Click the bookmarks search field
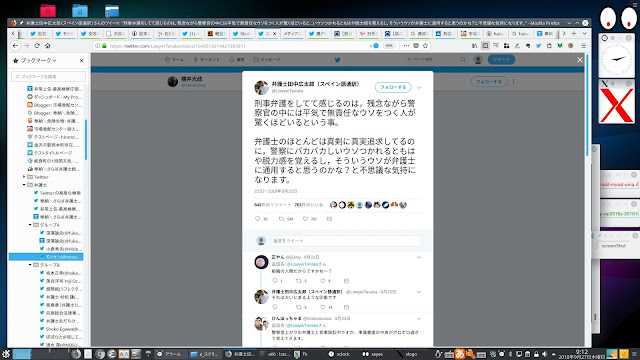The height and width of the screenshot is (360, 640). click(x=49, y=76)
